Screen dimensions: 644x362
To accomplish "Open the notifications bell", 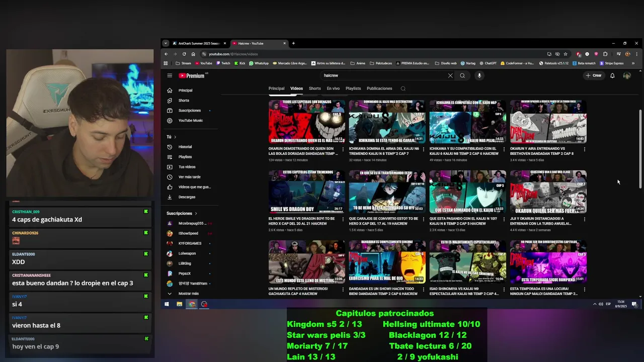I will click(612, 75).
